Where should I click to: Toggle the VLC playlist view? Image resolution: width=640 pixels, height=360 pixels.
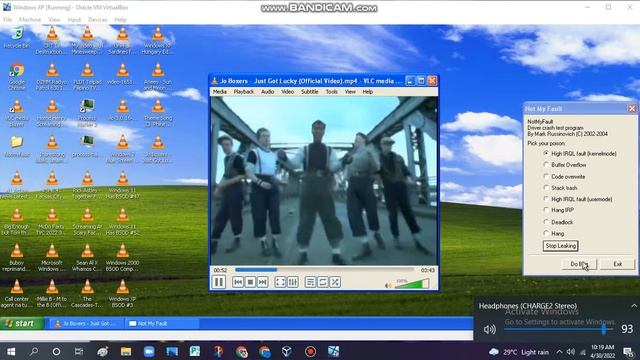(310, 282)
